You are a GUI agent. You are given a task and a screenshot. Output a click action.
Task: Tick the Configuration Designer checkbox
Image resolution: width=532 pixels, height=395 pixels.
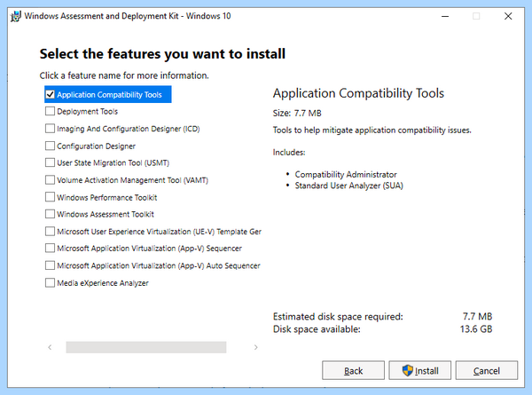click(50, 146)
